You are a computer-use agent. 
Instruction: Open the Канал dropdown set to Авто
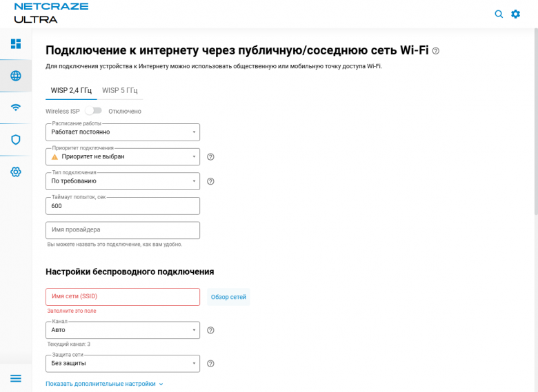click(x=123, y=330)
